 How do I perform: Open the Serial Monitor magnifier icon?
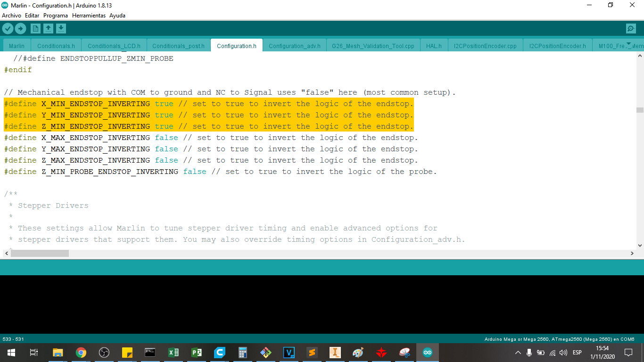631,29
